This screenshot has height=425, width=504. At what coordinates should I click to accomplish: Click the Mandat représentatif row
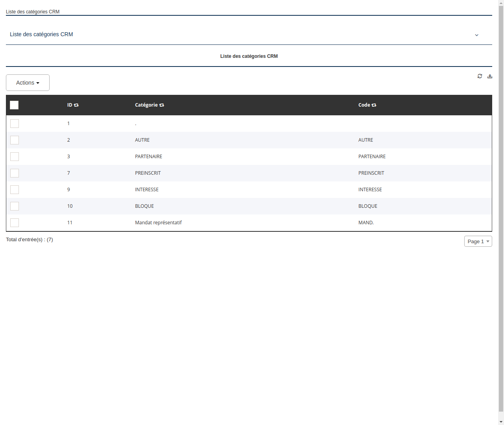click(x=158, y=222)
